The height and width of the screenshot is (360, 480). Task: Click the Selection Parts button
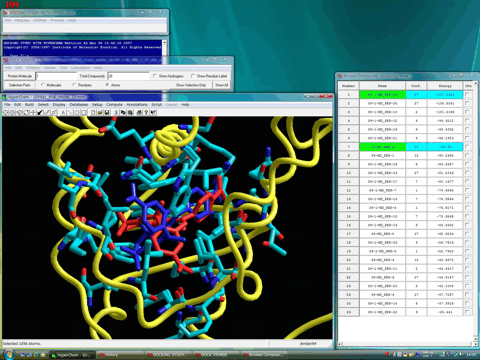pos(20,85)
